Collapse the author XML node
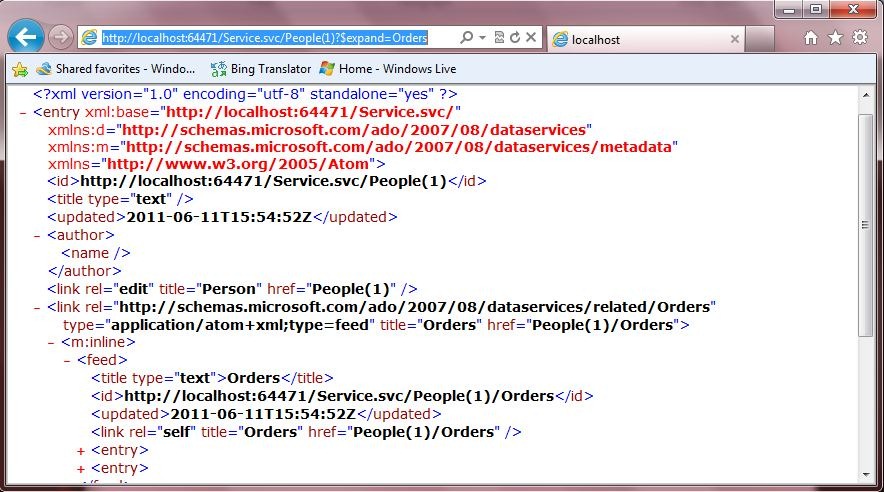884x492 pixels. point(37,235)
